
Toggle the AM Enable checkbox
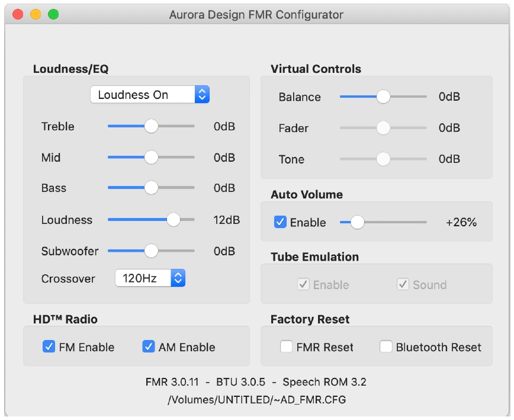point(149,347)
